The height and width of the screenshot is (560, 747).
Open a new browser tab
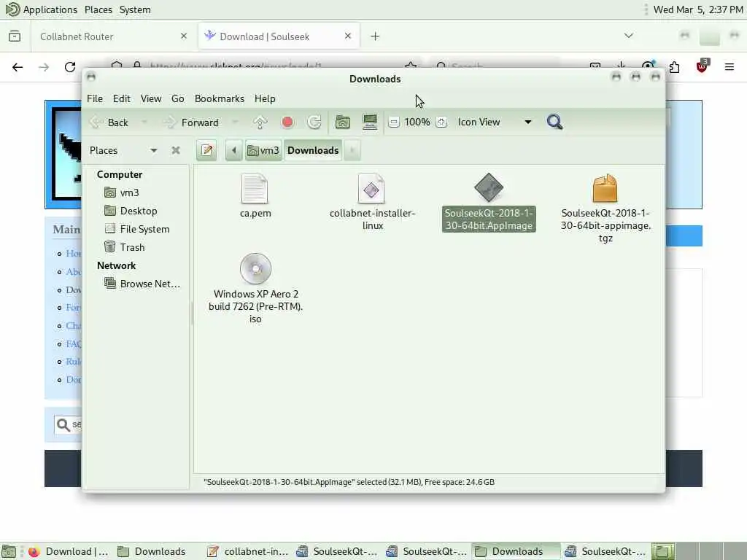tap(375, 36)
